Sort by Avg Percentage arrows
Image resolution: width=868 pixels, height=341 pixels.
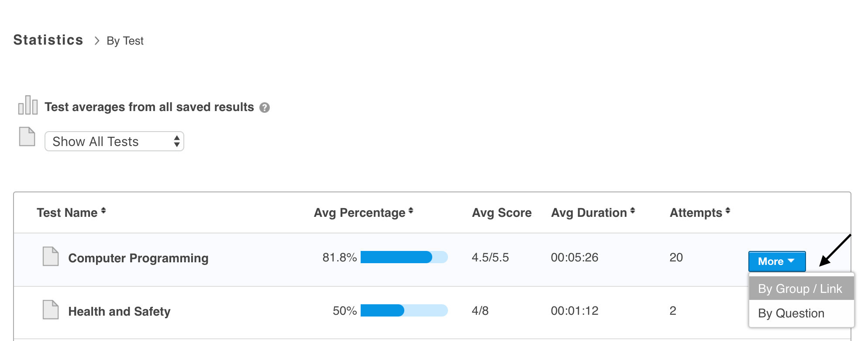411,211
